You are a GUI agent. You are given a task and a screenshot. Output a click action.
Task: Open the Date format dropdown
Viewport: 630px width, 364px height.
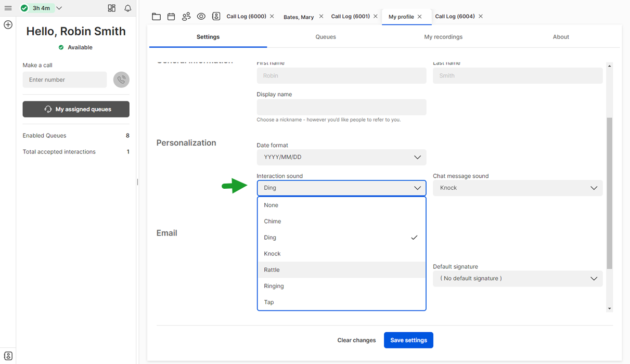click(x=341, y=157)
